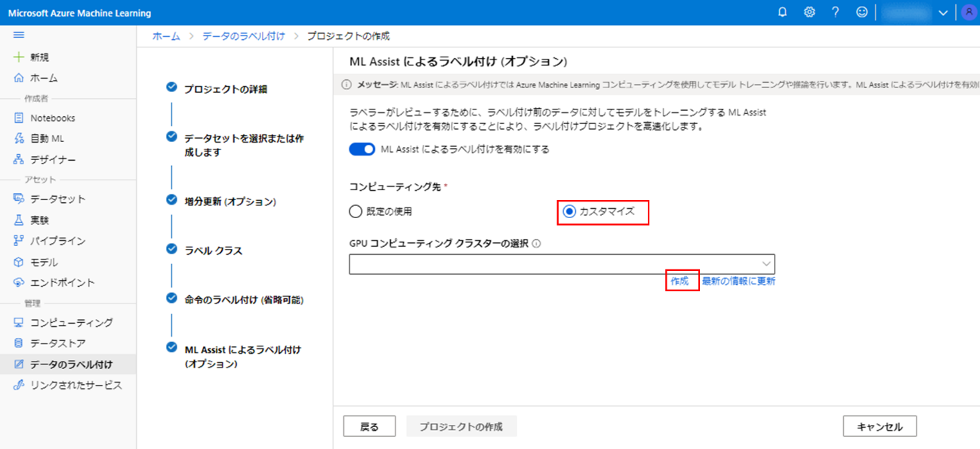This screenshot has height=449, width=980.
Task: Go to ホーム in sidebar
Action: coord(44,78)
